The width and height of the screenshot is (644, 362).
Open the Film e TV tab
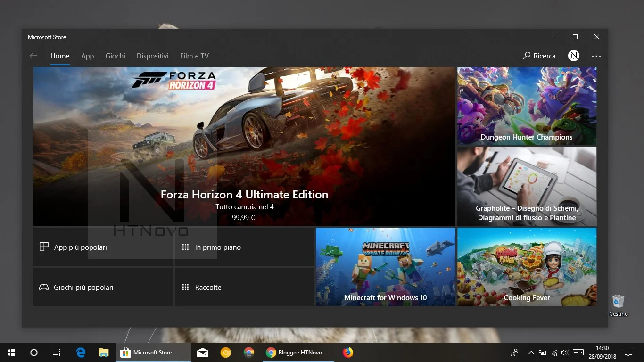coord(194,56)
